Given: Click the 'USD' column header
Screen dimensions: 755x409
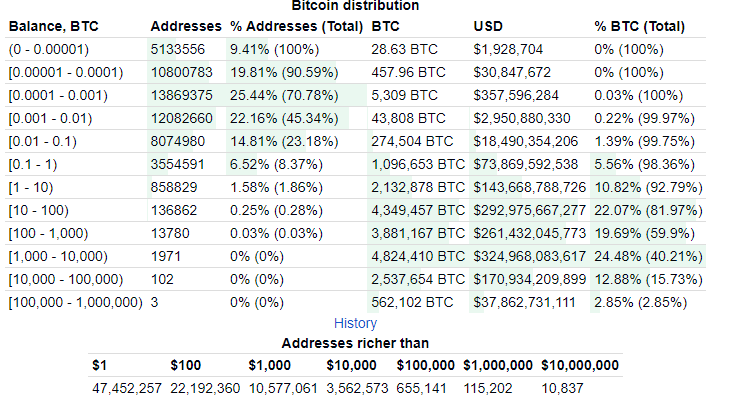Looking at the screenshot, I should 490,24.
